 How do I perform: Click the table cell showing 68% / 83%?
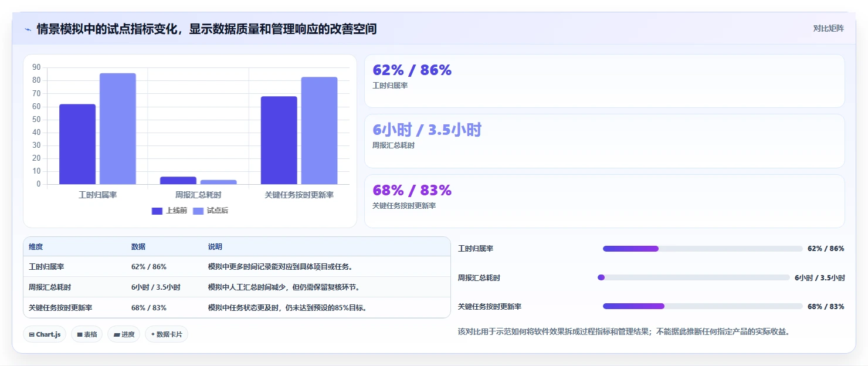[149, 308]
